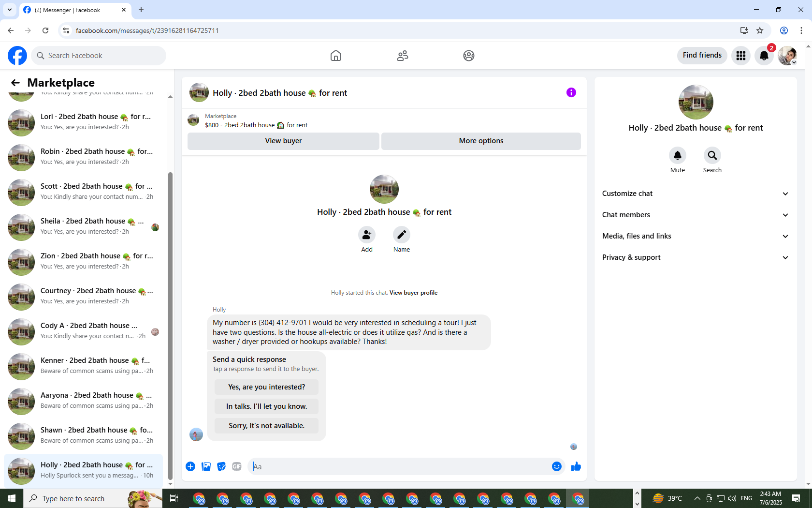Click the Find friends button

click(702, 55)
